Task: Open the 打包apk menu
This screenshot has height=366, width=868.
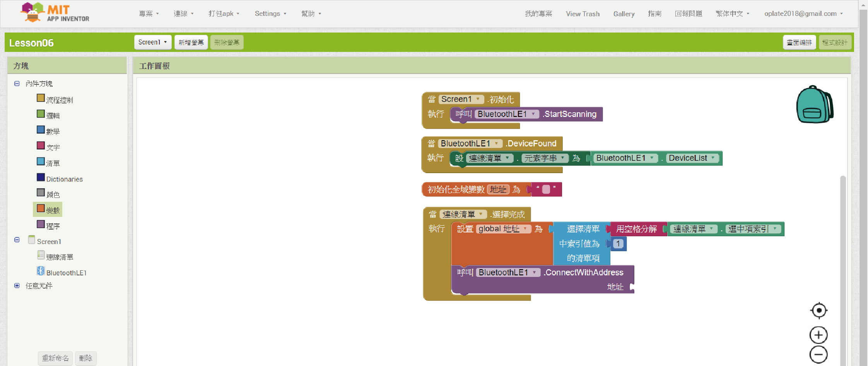Action: (x=224, y=14)
